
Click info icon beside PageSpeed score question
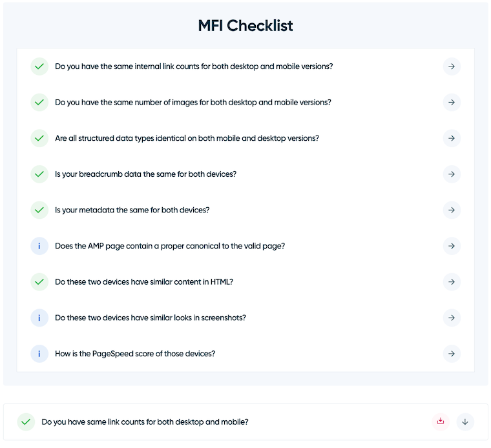pos(39,354)
